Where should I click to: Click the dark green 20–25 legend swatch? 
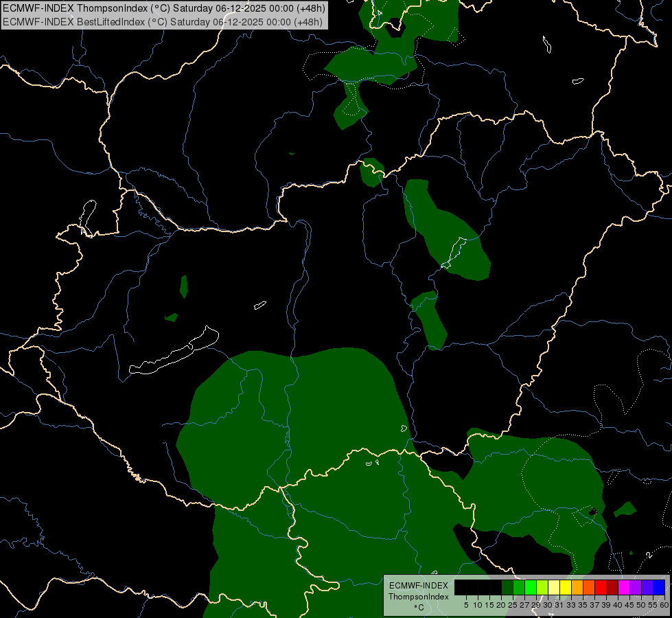point(507,587)
